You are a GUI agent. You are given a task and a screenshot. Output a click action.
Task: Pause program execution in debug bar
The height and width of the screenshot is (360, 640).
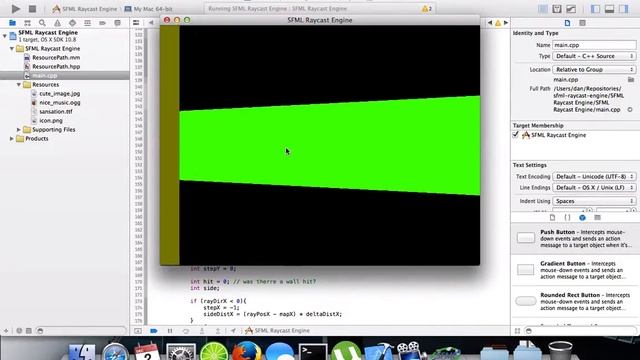point(170,331)
